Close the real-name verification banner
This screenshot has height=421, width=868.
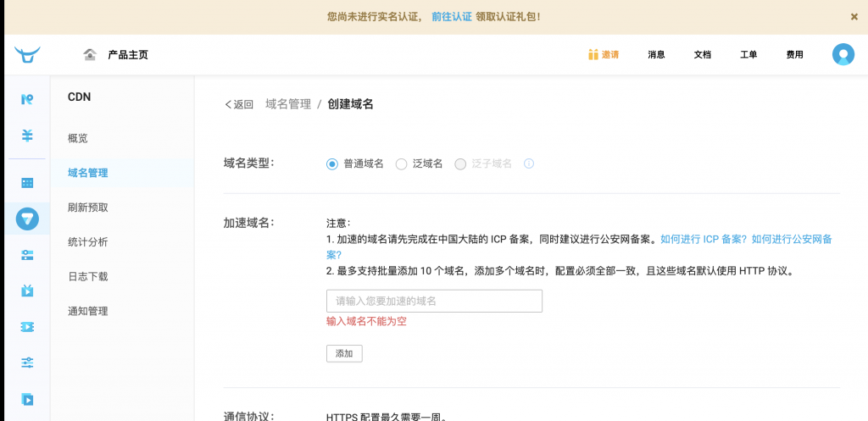(x=854, y=17)
